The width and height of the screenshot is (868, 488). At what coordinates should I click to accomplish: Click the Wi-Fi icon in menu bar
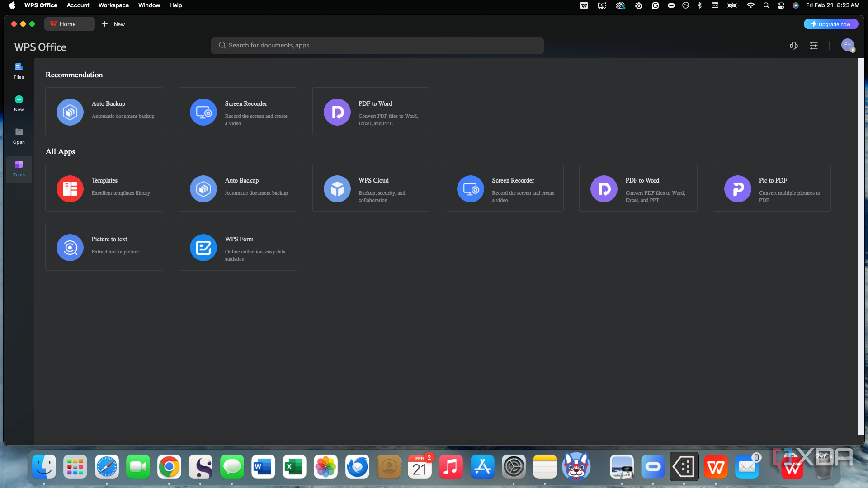(x=750, y=5)
